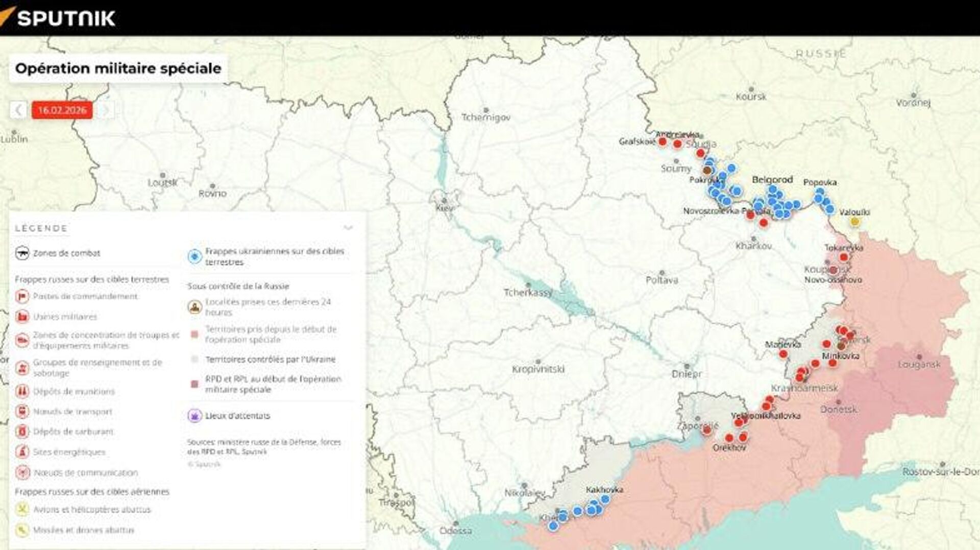Collapse the Légende panel chevron

click(x=348, y=228)
